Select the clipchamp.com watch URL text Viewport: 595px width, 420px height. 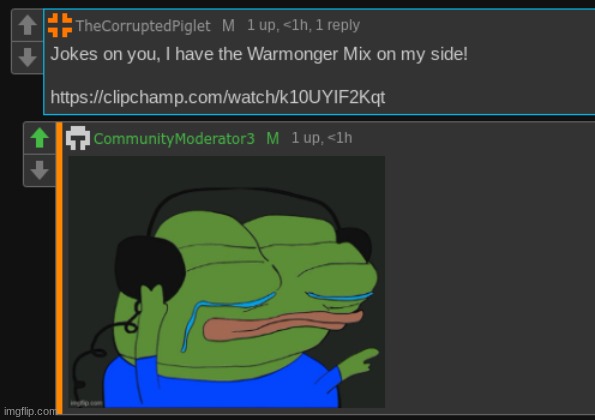(218, 97)
